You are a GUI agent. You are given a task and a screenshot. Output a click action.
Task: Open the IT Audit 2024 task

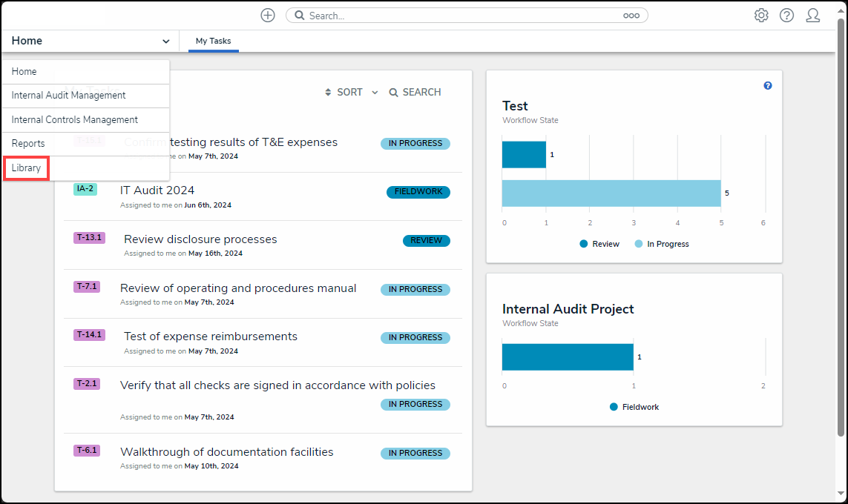(x=157, y=190)
